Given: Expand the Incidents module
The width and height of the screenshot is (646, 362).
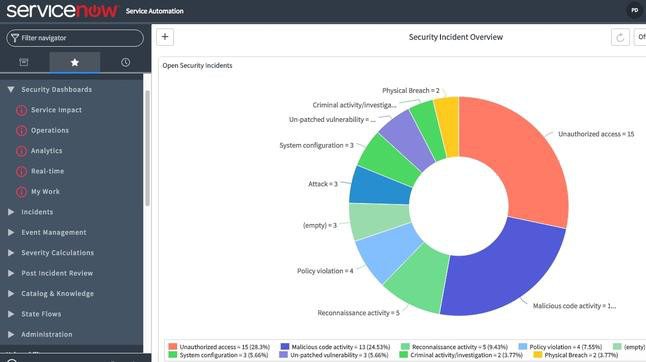Looking at the screenshot, I should [11, 212].
